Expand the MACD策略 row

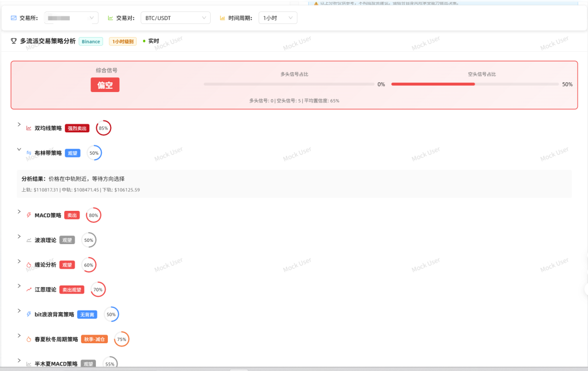(19, 211)
